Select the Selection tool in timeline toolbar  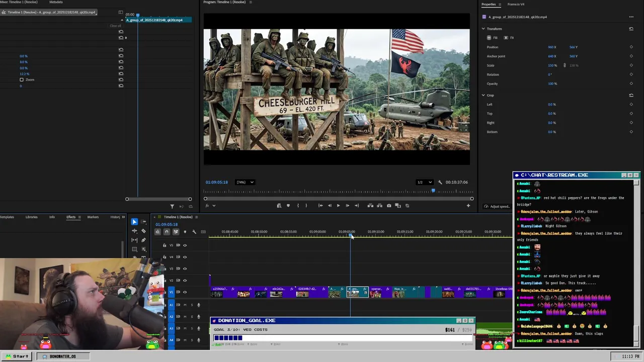pyautogui.click(x=134, y=222)
